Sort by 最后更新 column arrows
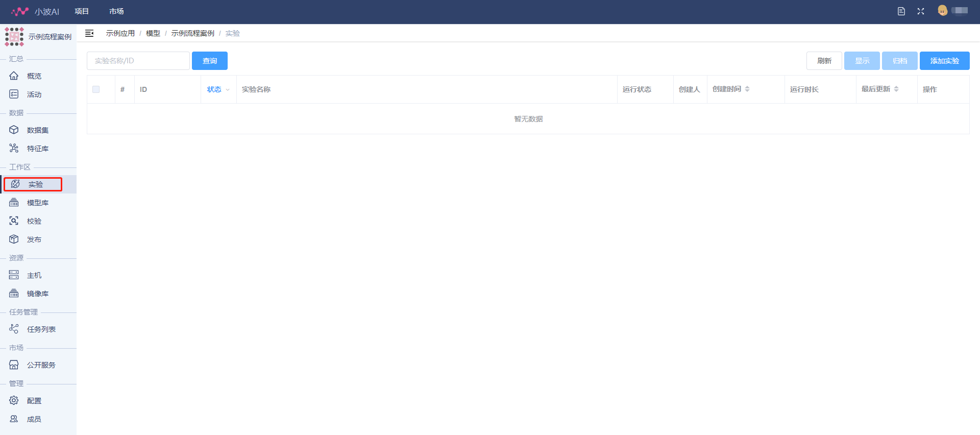The image size is (980, 435). (896, 89)
